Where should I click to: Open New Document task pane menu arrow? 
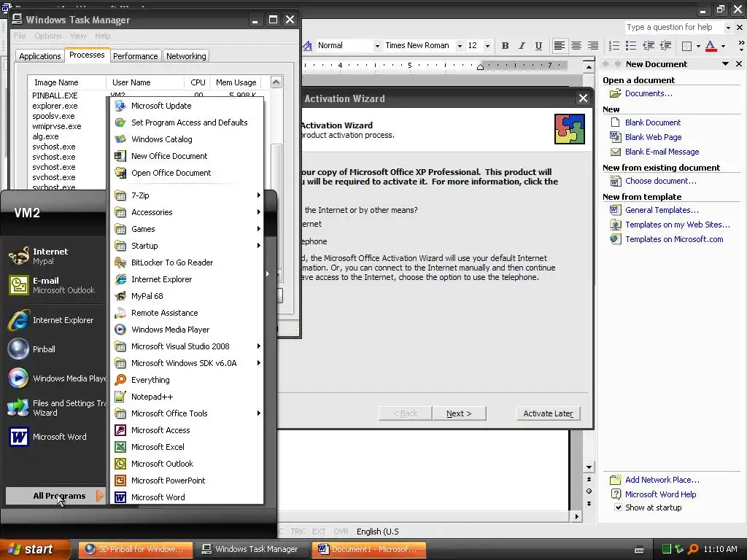coord(725,64)
